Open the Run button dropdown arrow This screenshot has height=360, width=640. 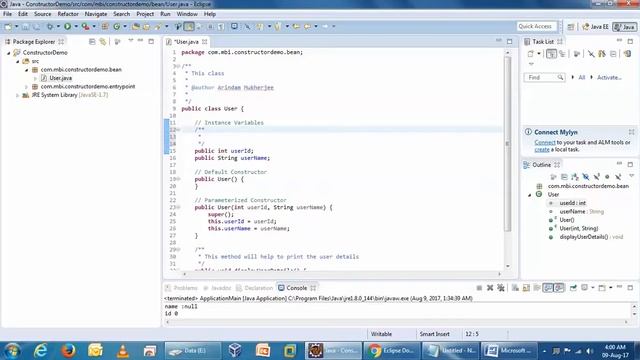(76, 27)
